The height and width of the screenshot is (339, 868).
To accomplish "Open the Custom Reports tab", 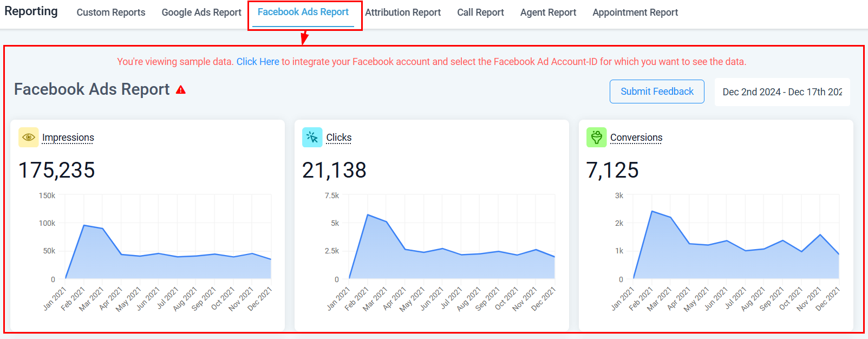I will [111, 12].
